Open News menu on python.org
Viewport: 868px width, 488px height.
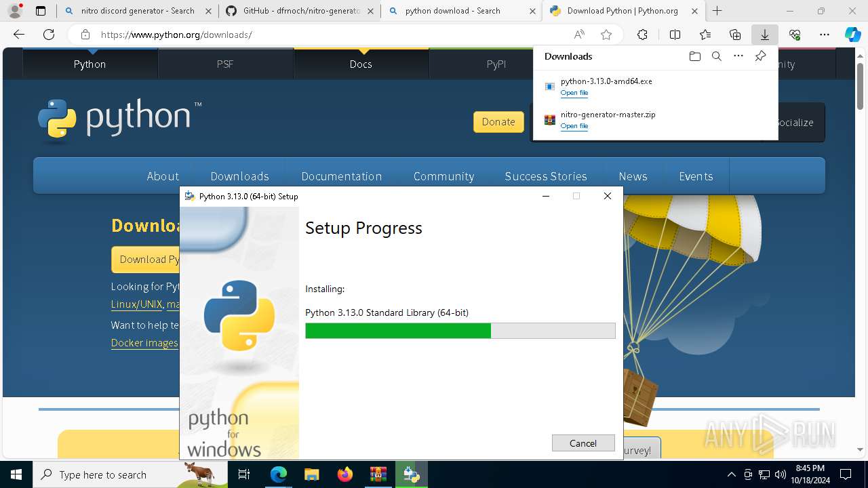633,176
